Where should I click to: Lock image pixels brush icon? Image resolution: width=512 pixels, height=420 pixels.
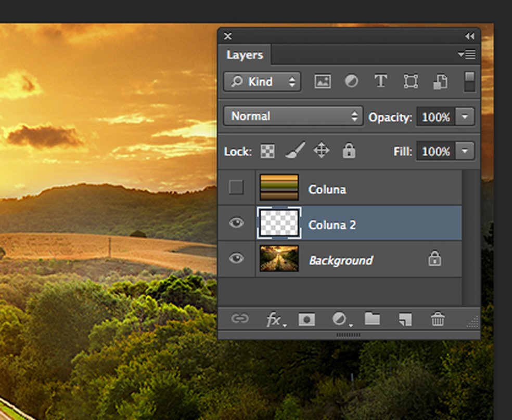coord(295,150)
